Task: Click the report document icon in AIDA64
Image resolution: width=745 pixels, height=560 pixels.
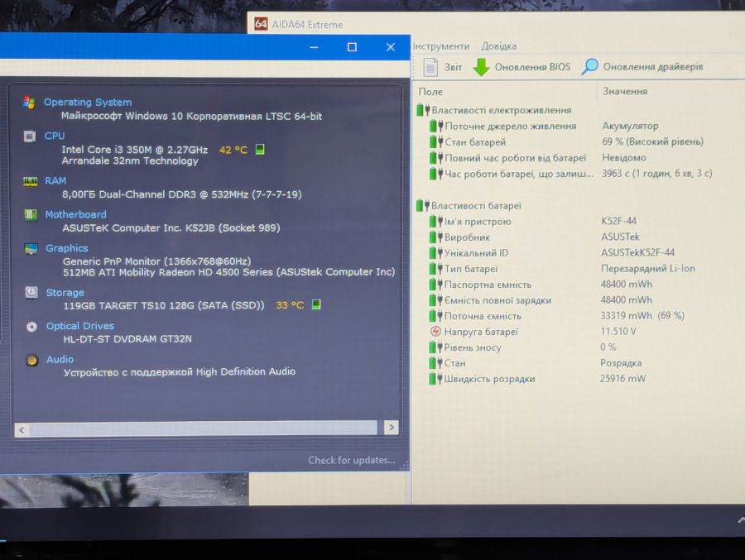Action: [430, 67]
